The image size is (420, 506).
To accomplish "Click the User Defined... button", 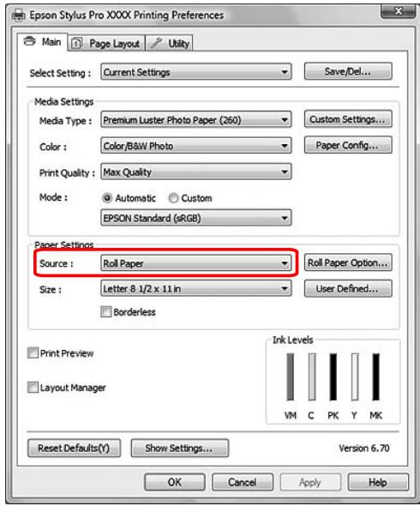I will click(348, 288).
